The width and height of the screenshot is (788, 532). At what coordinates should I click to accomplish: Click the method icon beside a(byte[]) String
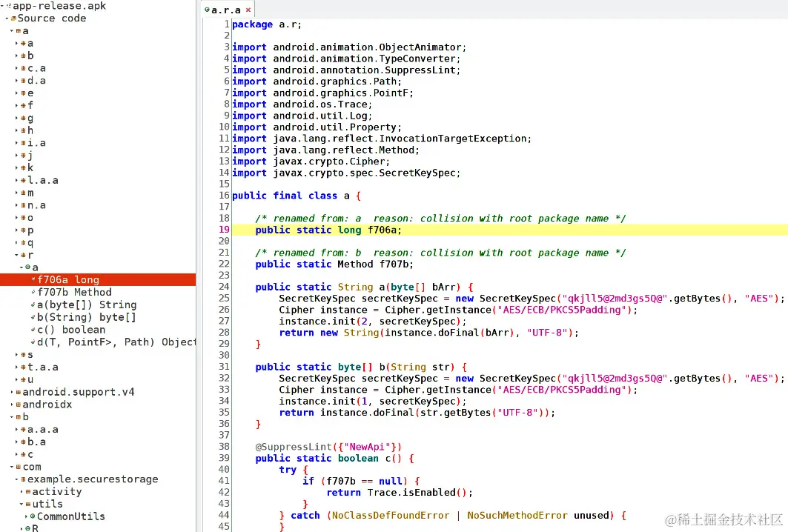33,305
